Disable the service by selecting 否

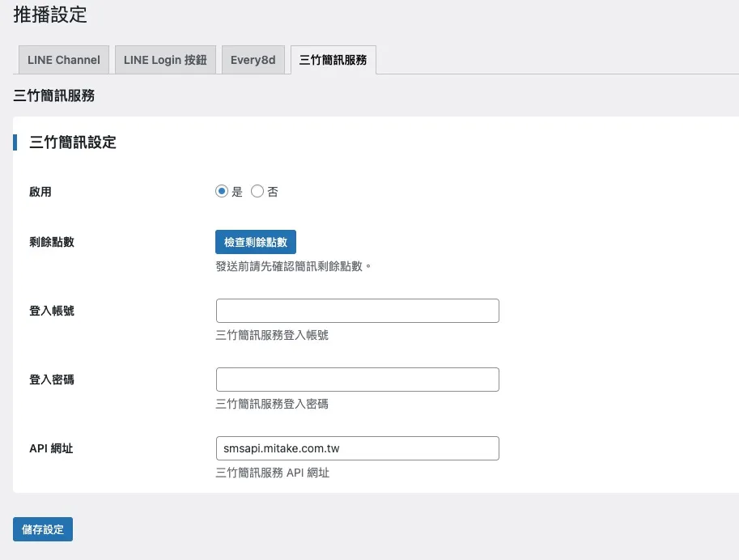click(x=259, y=191)
